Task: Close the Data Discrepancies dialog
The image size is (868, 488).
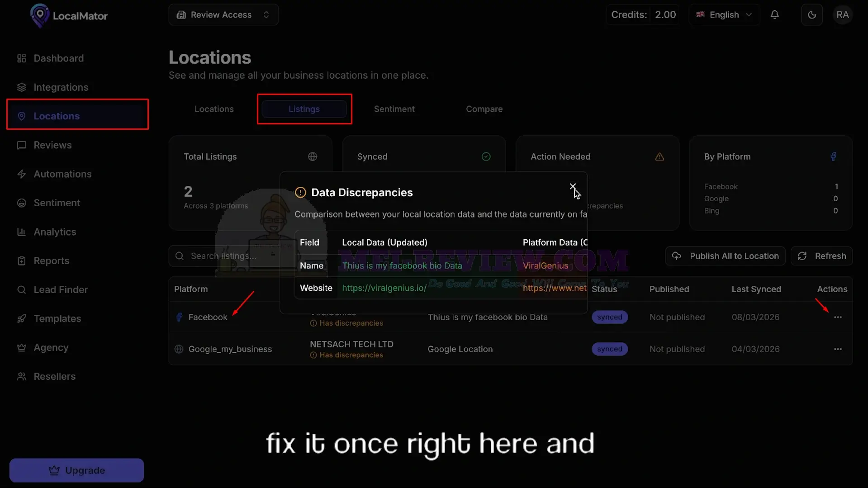Action: coord(573,186)
